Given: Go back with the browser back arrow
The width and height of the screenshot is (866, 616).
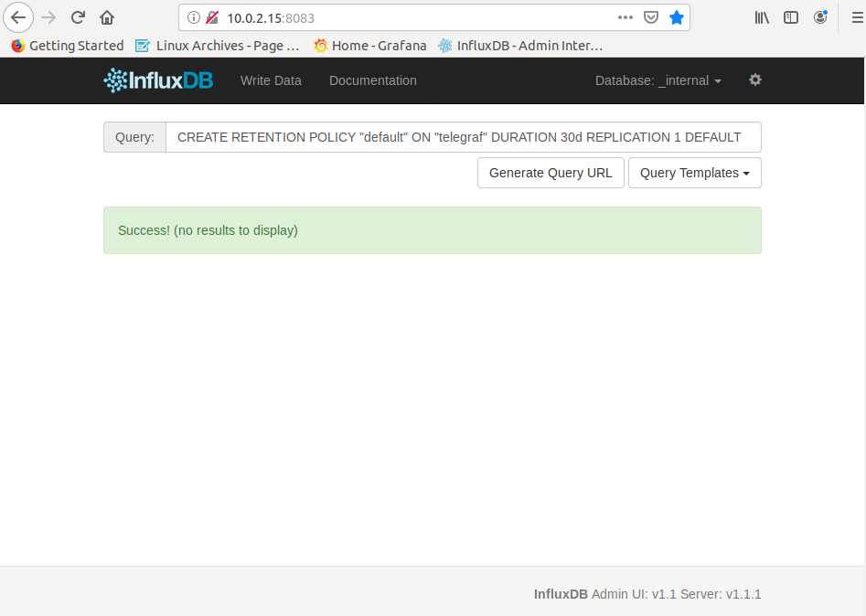Looking at the screenshot, I should [18, 17].
